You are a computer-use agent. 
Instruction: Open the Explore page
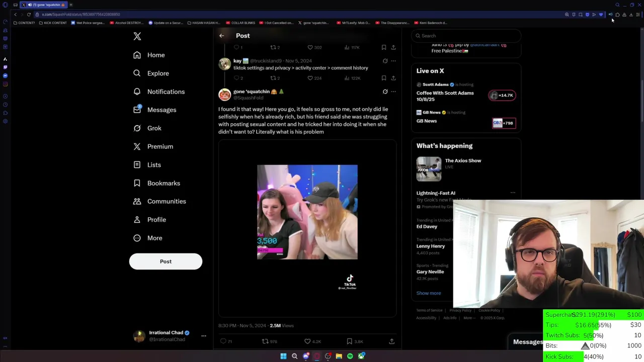pyautogui.click(x=151, y=73)
